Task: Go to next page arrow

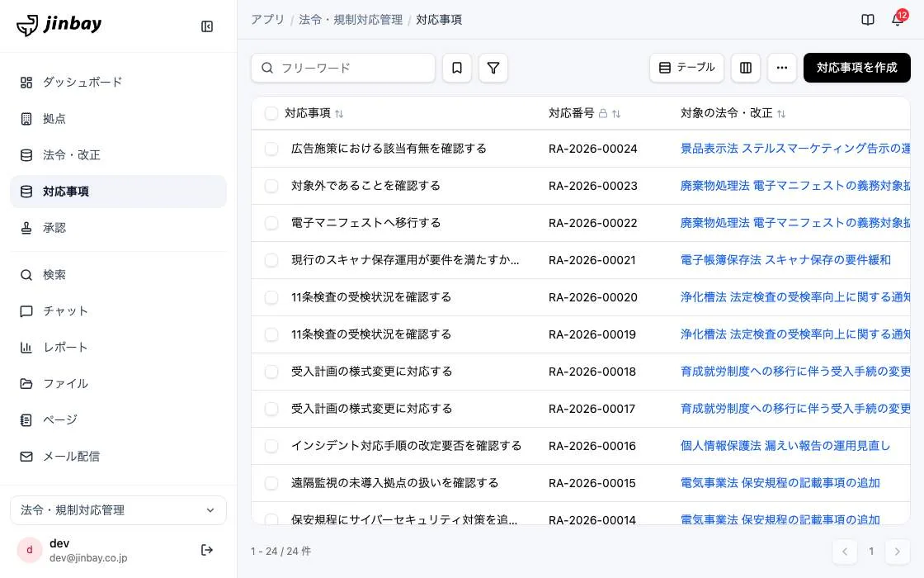Action: (898, 552)
